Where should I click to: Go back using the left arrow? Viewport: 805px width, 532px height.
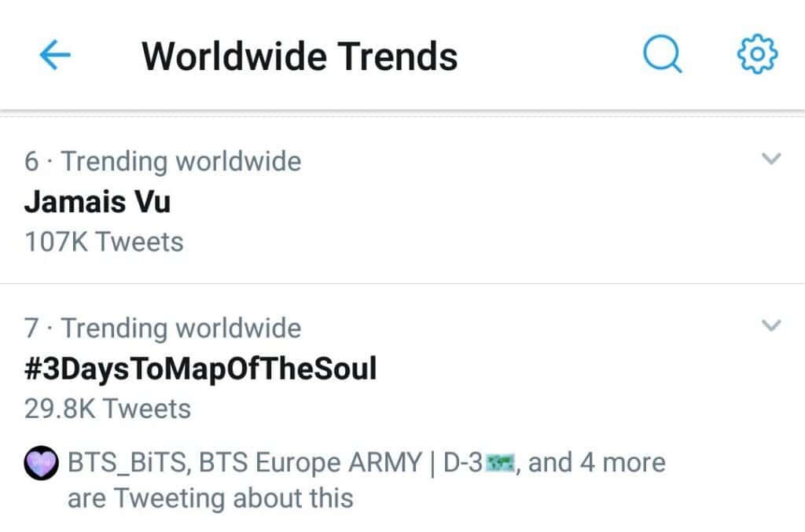54,56
